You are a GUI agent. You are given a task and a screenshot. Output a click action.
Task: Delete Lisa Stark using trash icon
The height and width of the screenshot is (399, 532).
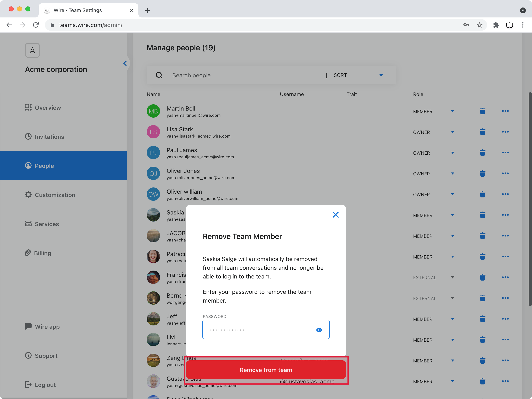click(482, 132)
